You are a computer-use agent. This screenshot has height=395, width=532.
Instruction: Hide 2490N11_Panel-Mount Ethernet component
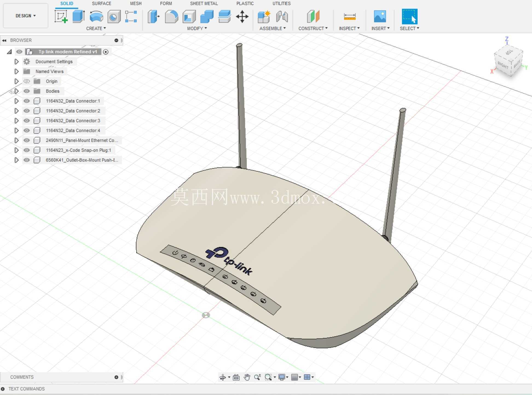27,140
